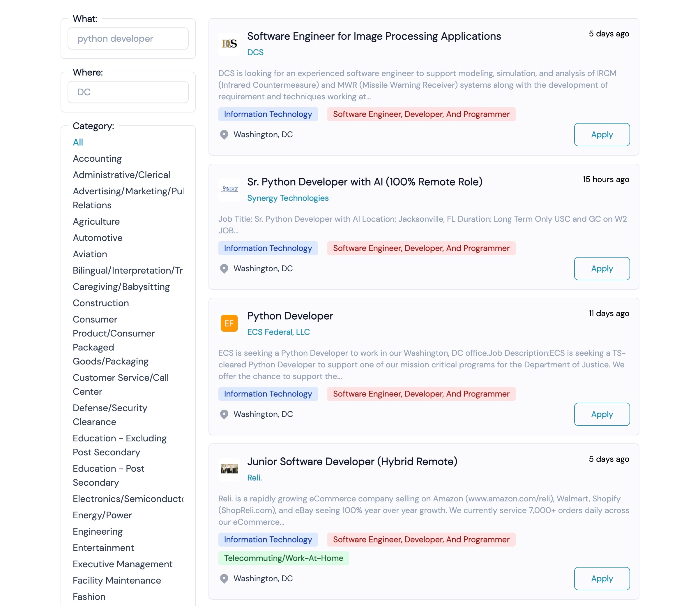This screenshot has height=606, width=700.
Task: Open ECS Federal, LLC company page
Action: (278, 332)
